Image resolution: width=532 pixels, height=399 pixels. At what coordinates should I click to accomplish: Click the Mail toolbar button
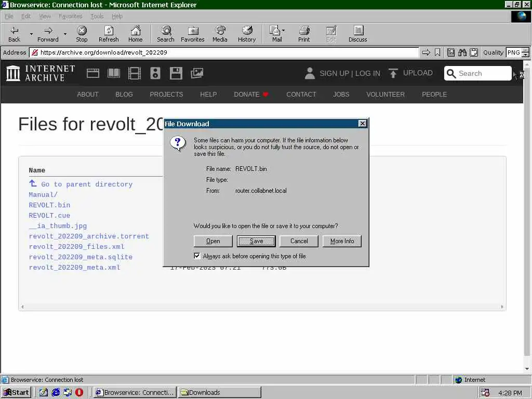[275, 34]
